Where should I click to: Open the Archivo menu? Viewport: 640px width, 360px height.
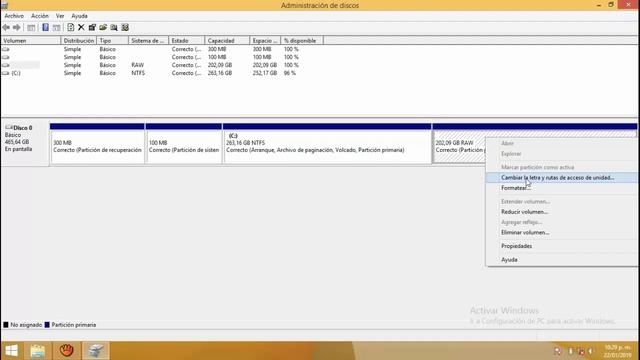click(14, 16)
